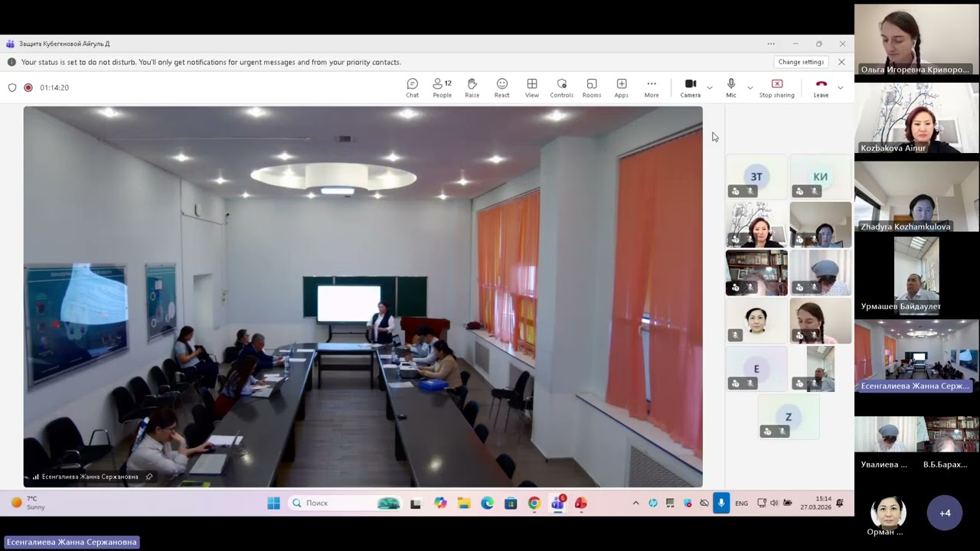Click the HP icon in system tray
The width and height of the screenshot is (980, 551).
653,503
